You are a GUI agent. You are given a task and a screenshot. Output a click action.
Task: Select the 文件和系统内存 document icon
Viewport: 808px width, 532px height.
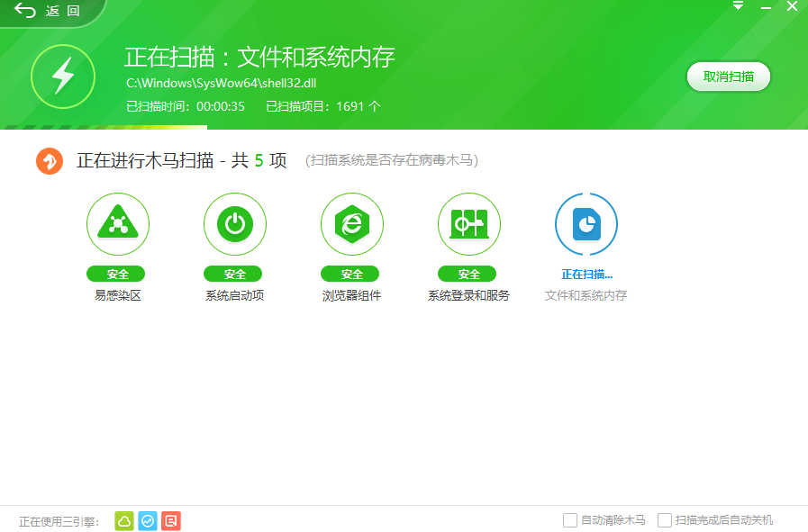[586, 224]
